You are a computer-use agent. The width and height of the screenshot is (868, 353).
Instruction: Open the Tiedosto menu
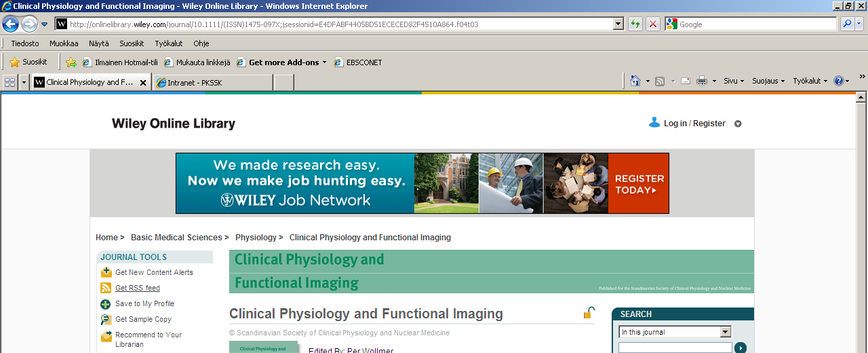tap(25, 43)
